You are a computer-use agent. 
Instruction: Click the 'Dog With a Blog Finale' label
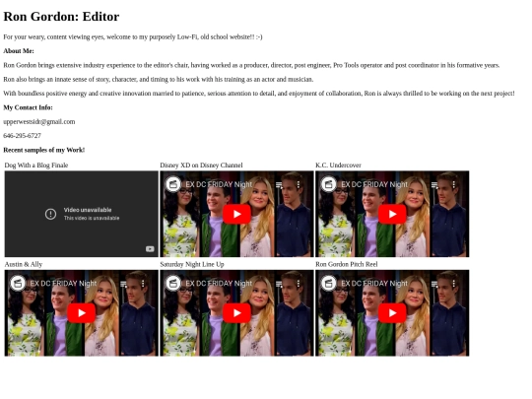[36, 166]
